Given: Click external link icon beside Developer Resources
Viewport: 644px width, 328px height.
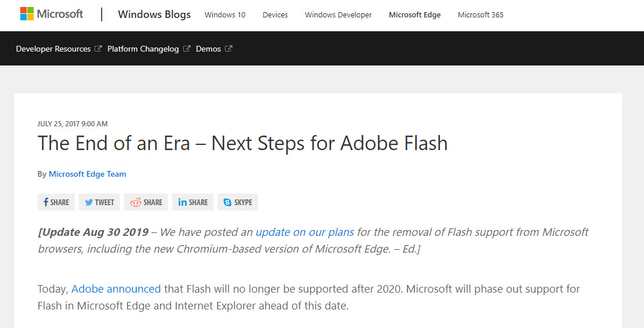Looking at the screenshot, I should tap(98, 49).
